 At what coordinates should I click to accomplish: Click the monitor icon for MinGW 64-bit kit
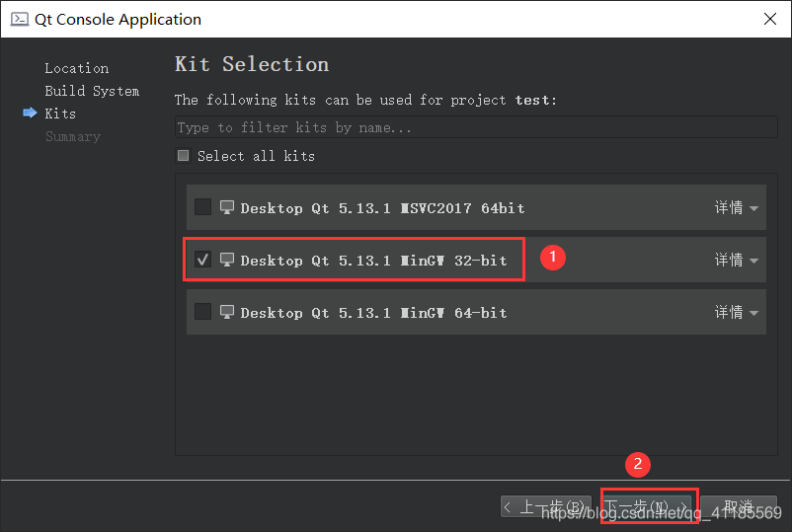(x=227, y=313)
